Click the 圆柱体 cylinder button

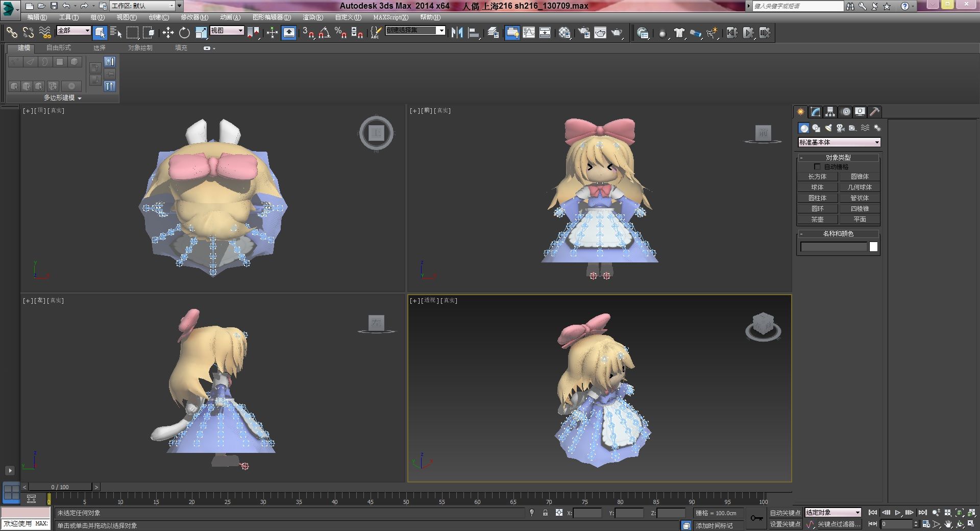(817, 198)
